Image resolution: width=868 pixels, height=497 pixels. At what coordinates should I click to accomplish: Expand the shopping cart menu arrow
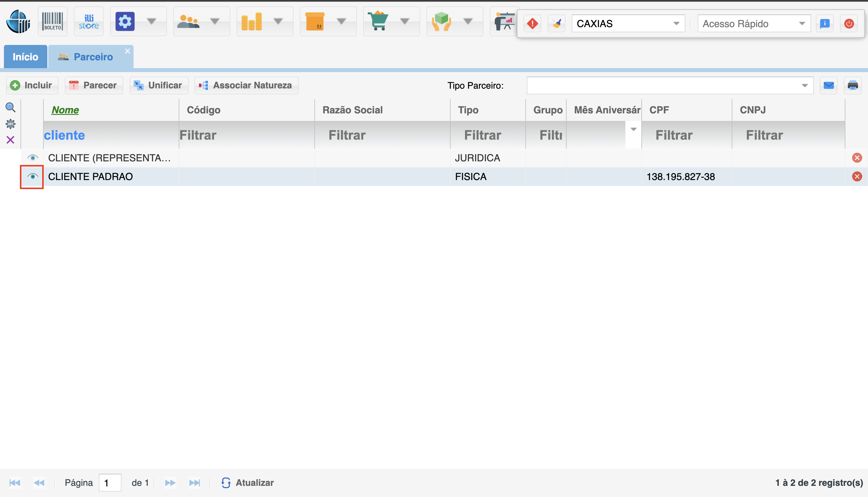(x=405, y=21)
